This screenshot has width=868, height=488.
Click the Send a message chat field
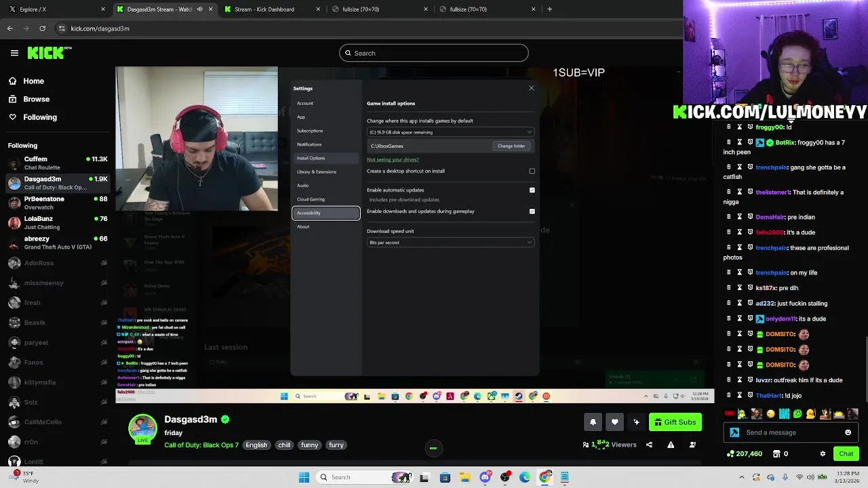coord(792,432)
